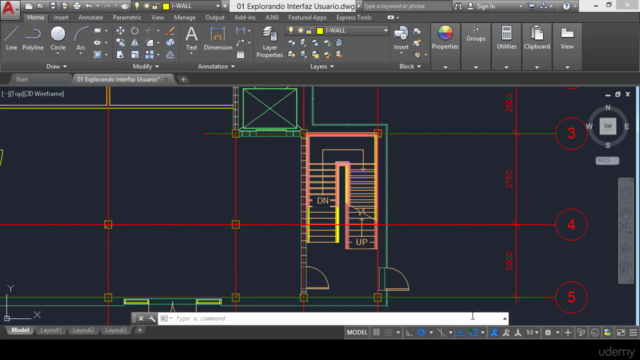
Task: Add a new drawing tab with plus button
Action: 183,79
